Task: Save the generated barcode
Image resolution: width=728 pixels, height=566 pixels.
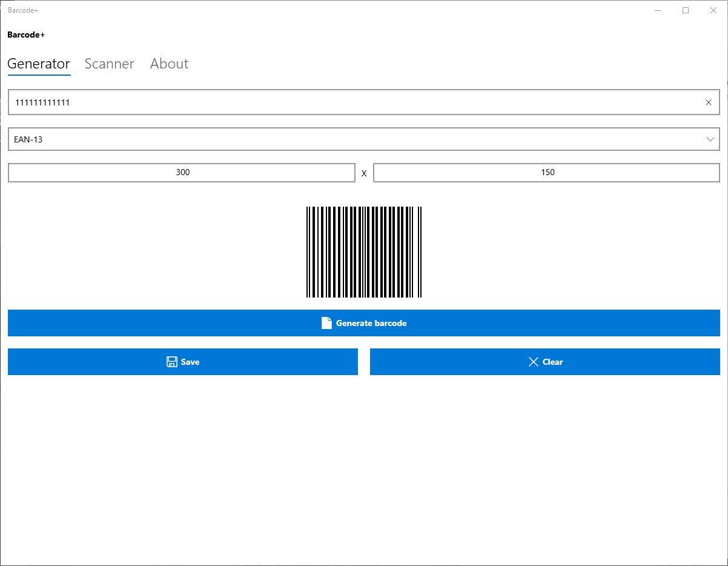Action: 183,362
